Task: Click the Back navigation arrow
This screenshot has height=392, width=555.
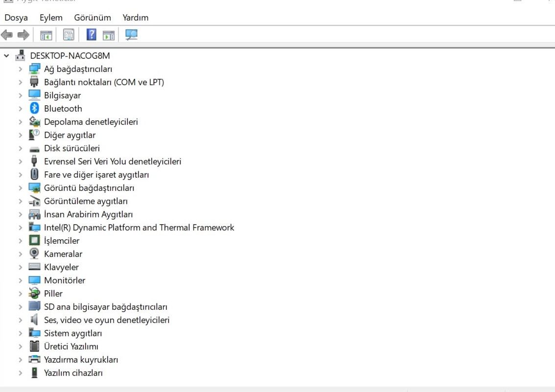Action: (7, 34)
